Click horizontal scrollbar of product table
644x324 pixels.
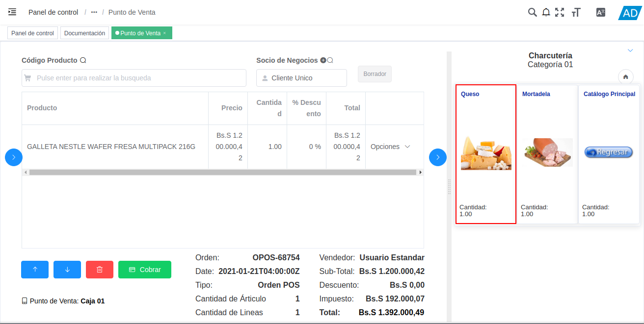[x=223, y=173]
